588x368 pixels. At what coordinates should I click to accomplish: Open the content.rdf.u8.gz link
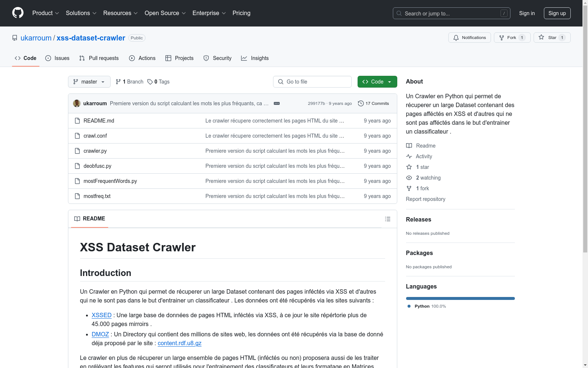point(180,343)
